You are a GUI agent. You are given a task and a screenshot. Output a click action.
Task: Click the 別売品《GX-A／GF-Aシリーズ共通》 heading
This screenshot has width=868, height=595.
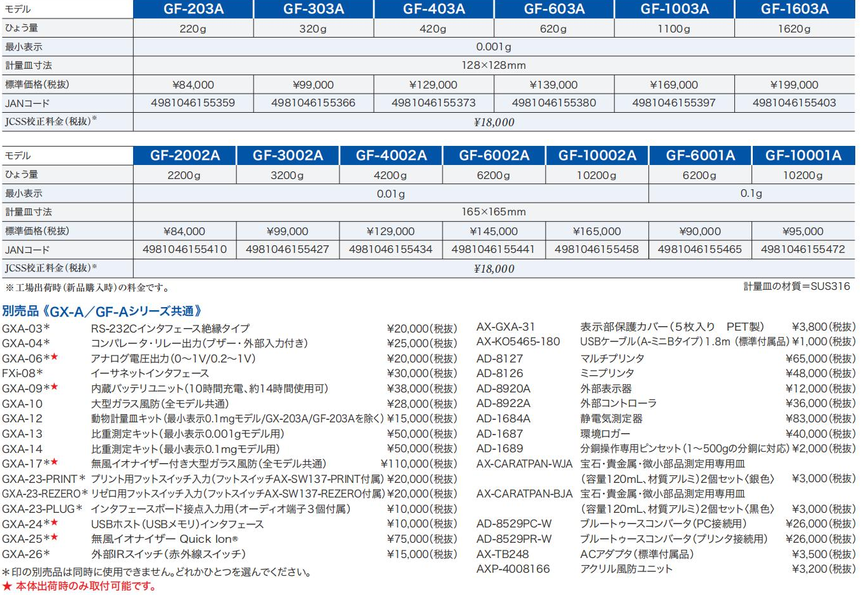pos(102,311)
